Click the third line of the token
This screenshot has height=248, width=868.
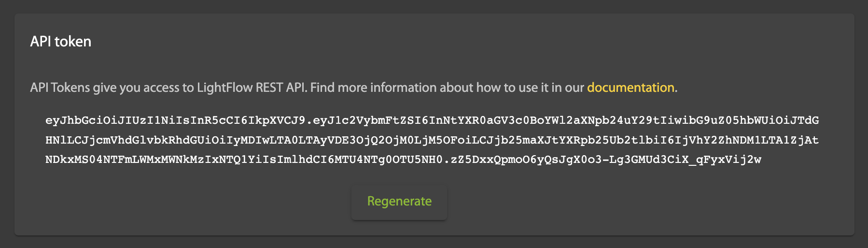coord(403,160)
